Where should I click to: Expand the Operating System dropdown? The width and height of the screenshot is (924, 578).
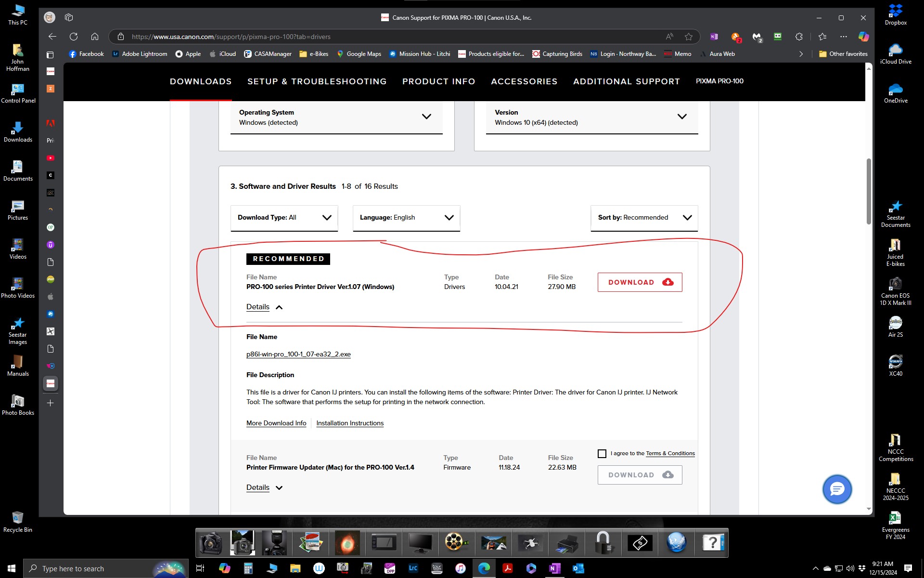tap(426, 116)
